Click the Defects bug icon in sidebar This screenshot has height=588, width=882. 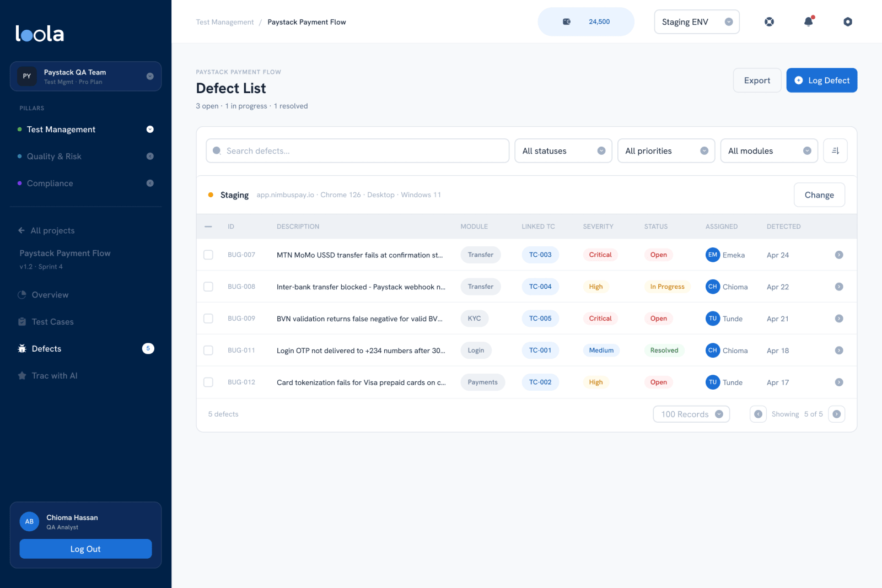click(x=22, y=348)
